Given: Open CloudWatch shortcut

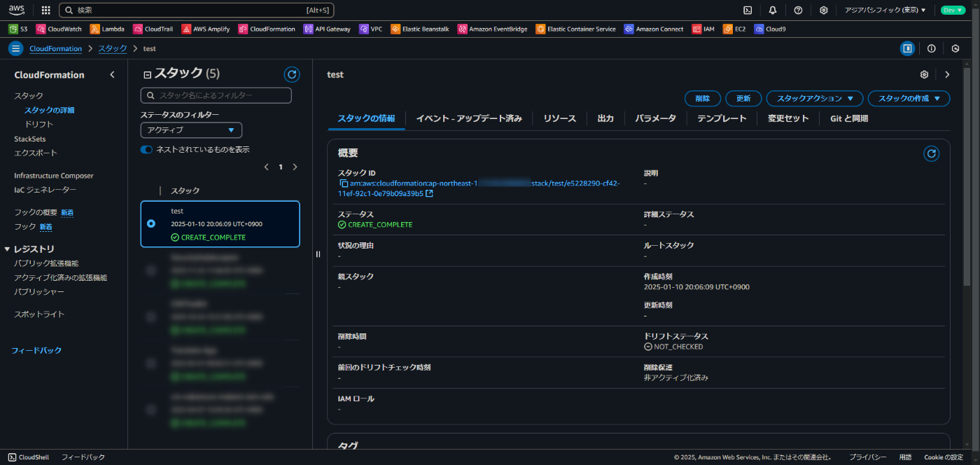Looking at the screenshot, I should (x=59, y=29).
